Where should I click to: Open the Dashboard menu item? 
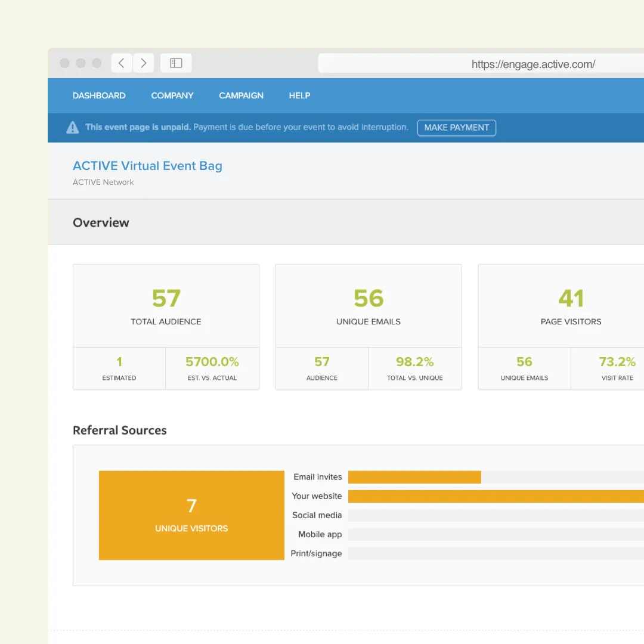pos(99,95)
